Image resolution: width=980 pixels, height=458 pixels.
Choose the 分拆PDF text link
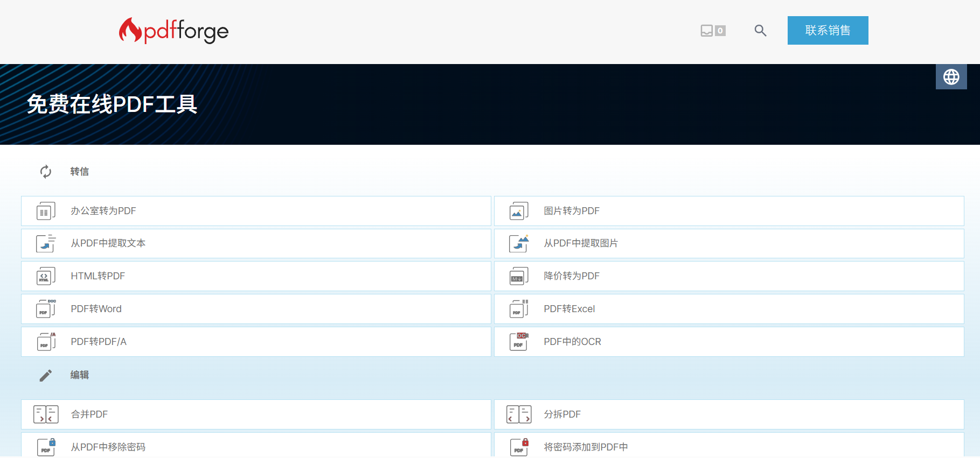pyautogui.click(x=562, y=414)
